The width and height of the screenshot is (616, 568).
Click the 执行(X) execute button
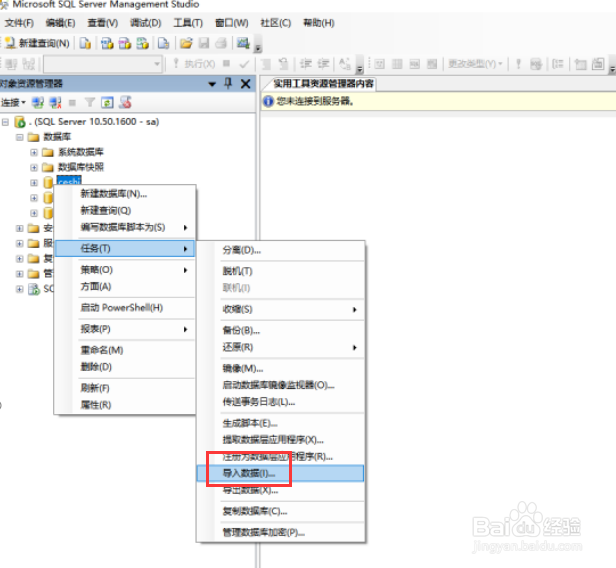(194, 64)
